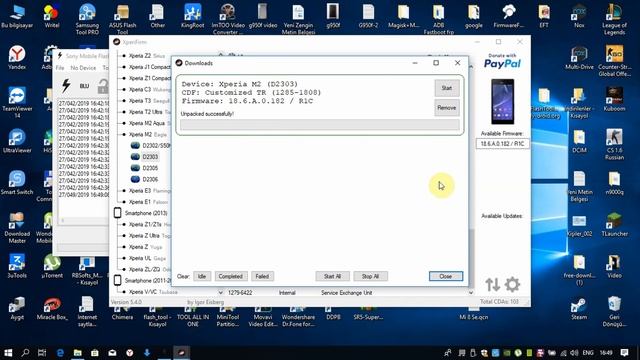Viewport: 640px width, 360px height.
Task: Open the Smart Switch desktop icon
Action: (x=17, y=183)
